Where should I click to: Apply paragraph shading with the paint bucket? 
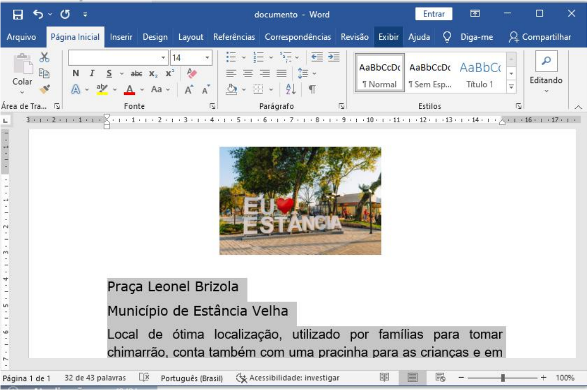click(x=231, y=89)
